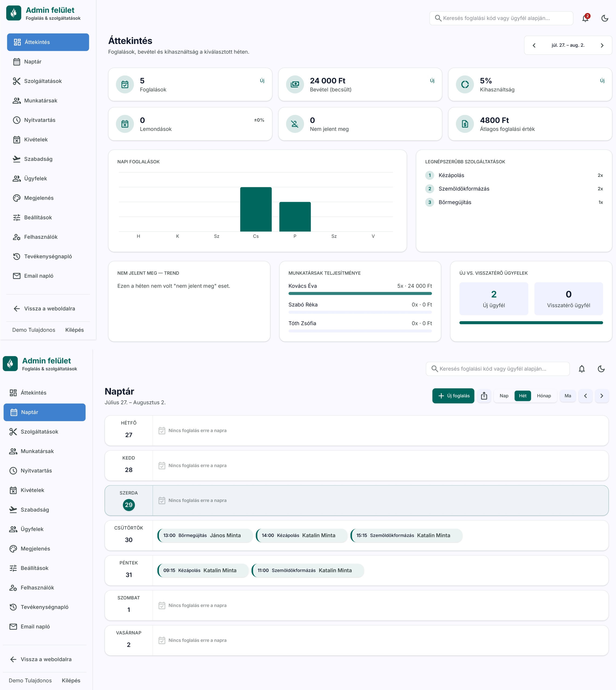Open Email napló in the Áttekintés page sidebar
Screen dimensions: 616x690
48,276
